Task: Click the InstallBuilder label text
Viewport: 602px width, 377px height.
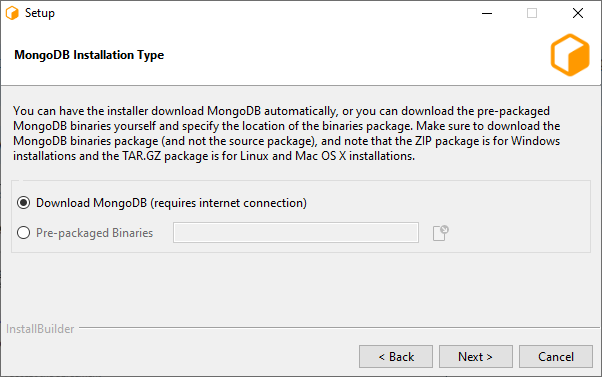Action: [40, 329]
